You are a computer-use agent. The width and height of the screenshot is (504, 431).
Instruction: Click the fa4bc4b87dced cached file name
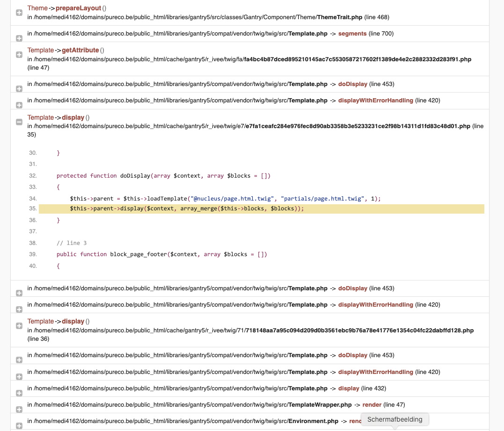[358, 59]
